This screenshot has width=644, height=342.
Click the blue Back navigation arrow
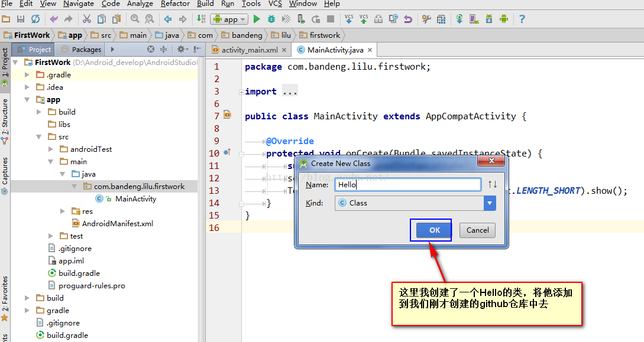pyautogui.click(x=167, y=19)
